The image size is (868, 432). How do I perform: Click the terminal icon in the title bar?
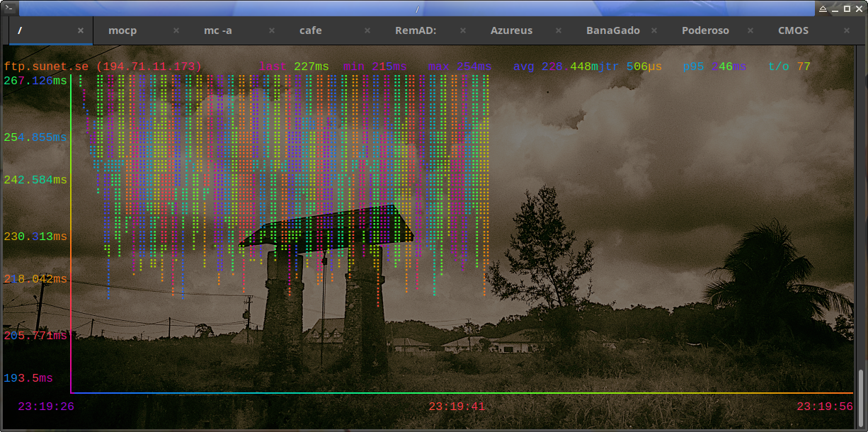click(x=8, y=8)
